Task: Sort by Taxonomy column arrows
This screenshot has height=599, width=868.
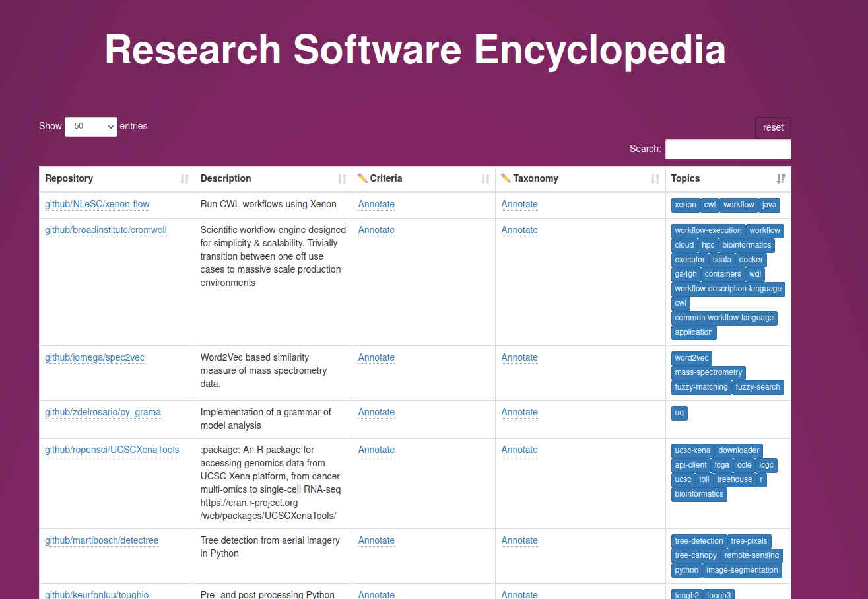Action: [655, 179]
